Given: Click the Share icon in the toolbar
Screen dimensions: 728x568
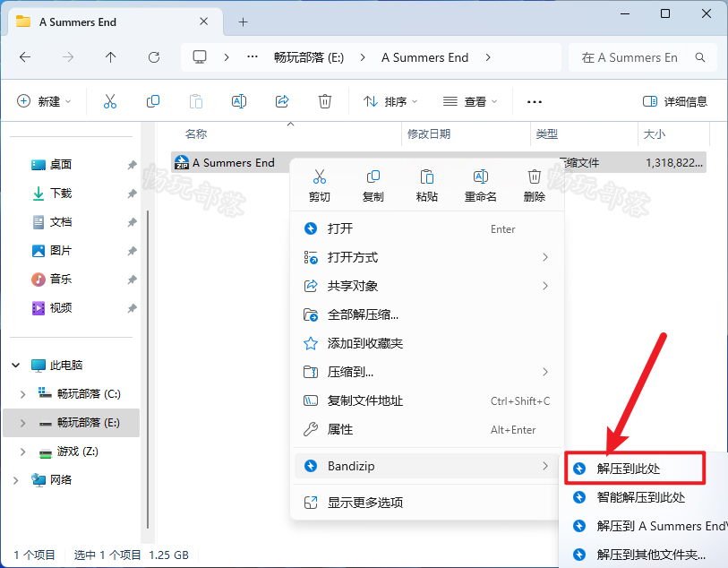Looking at the screenshot, I should point(282,101).
